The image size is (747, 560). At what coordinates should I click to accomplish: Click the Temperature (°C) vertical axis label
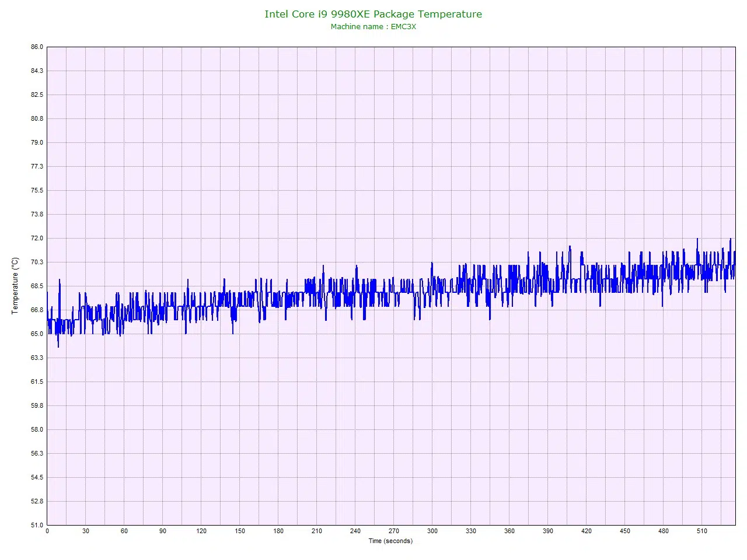pyautogui.click(x=15, y=286)
